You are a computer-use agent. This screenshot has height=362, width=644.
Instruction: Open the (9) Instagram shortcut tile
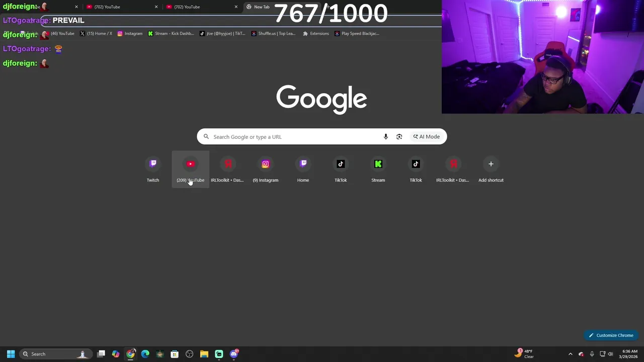pyautogui.click(x=265, y=169)
